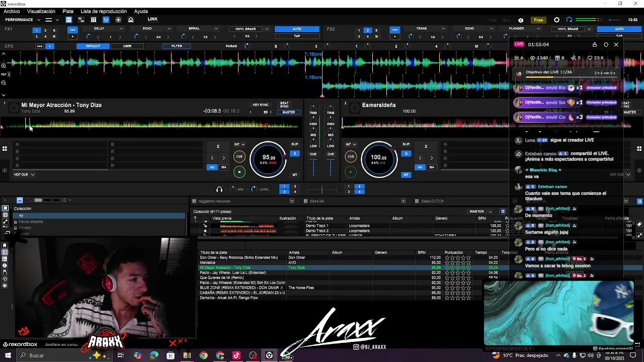Set deck 1 as MASTER
Screen dimensions: 644x362
tap(289, 112)
